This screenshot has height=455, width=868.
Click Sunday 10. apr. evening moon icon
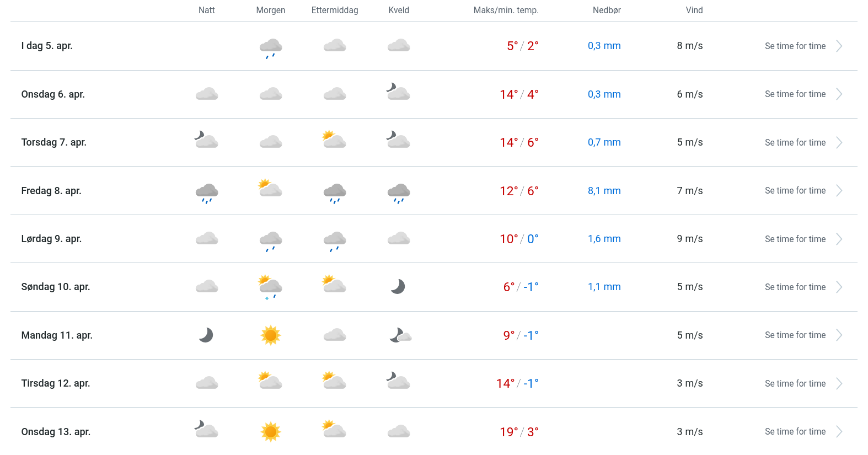398,287
